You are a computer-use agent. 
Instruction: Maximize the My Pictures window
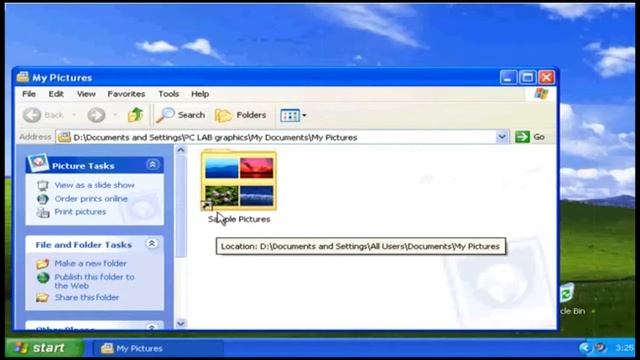pyautogui.click(x=527, y=77)
